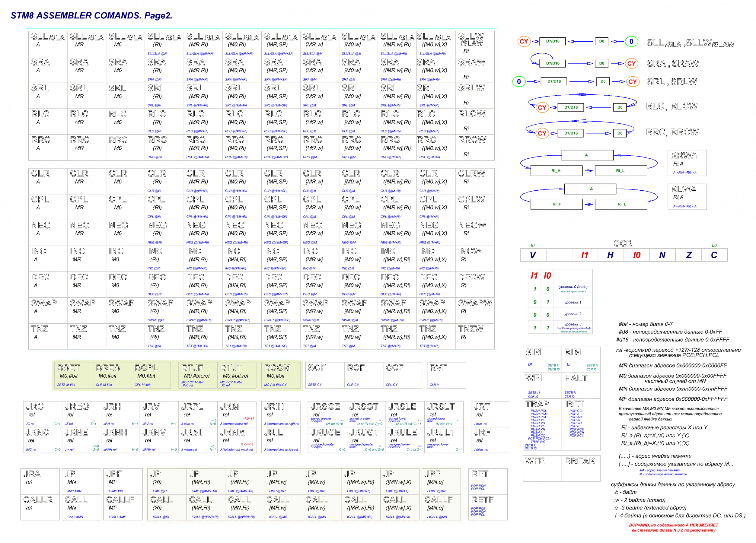The image size is (756, 543).
Task: Click the A register box in the RRWA diagram
Action: point(587,155)
